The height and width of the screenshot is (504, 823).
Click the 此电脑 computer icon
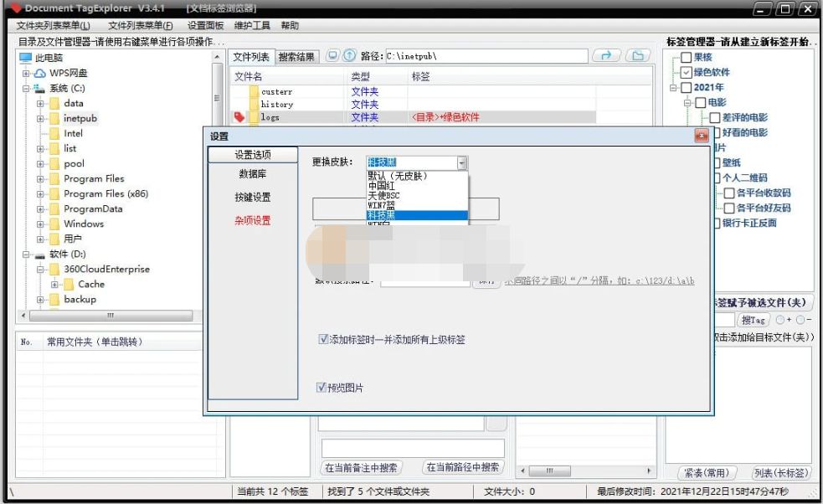coord(28,58)
